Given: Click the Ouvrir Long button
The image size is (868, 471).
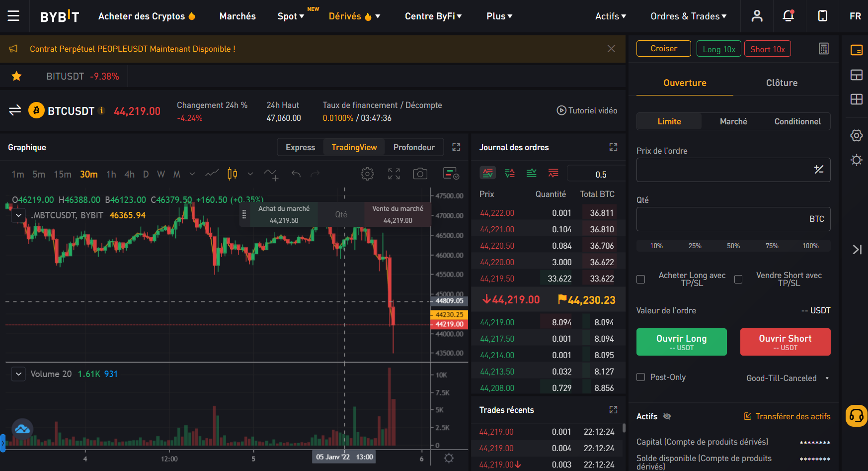Looking at the screenshot, I should pos(681,342).
